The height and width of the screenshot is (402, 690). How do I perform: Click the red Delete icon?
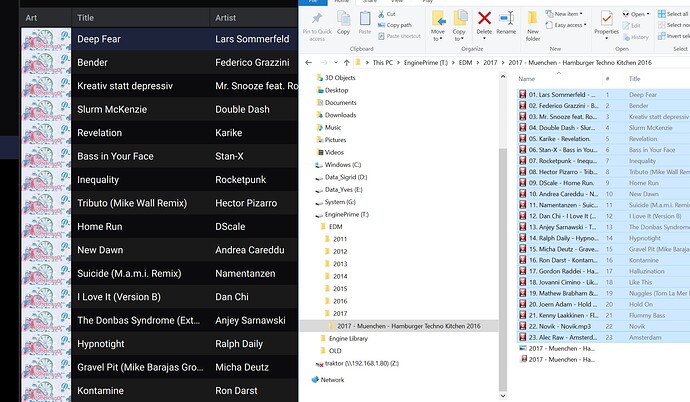pyautogui.click(x=484, y=18)
